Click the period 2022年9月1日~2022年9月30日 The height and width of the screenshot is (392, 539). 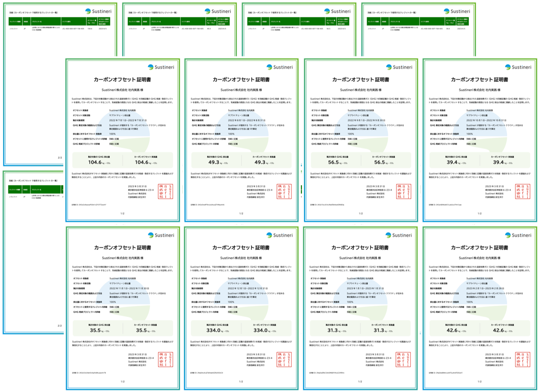pos(367,121)
